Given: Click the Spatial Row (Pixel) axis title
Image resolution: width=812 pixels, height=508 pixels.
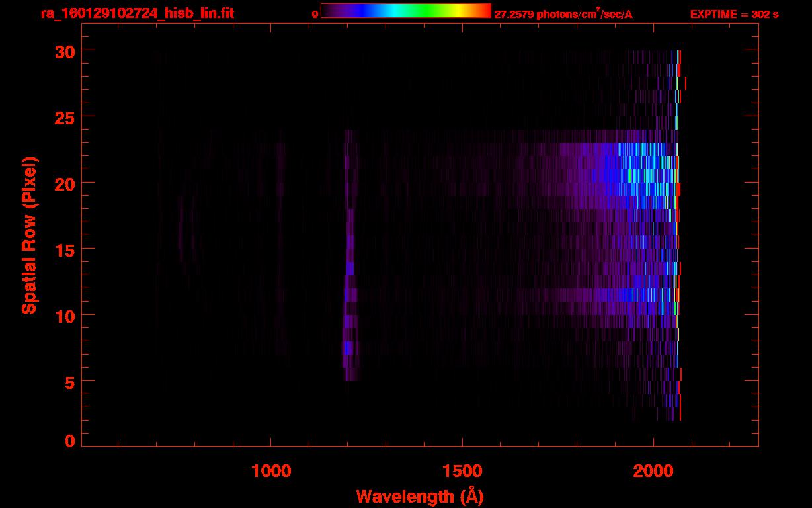Looking at the screenshot, I should [29, 235].
